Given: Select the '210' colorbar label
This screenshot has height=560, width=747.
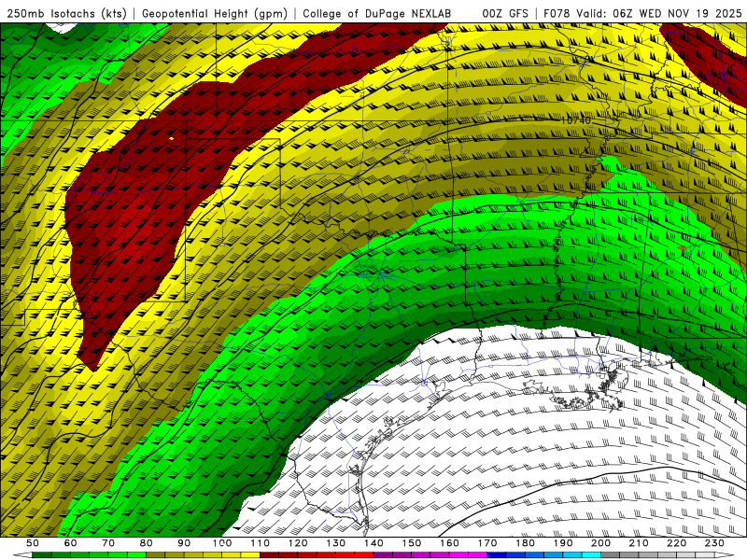Looking at the screenshot, I should pyautogui.click(x=639, y=543).
